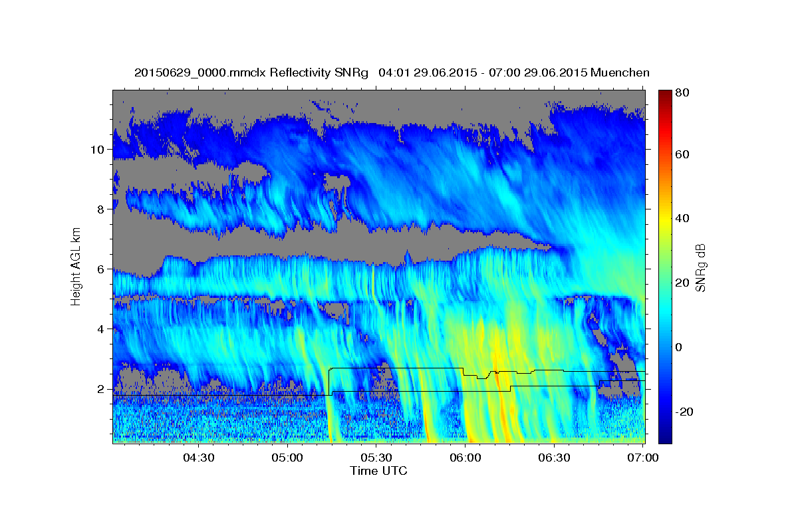Screen dimensions: 798x532
Task: Click the dark red top of the colorbar
Action: [x=665, y=96]
